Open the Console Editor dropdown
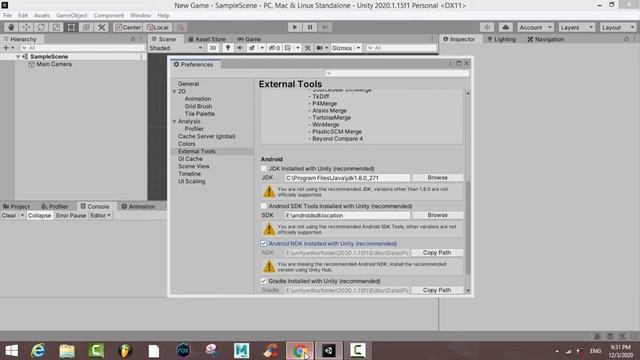Viewport: 640px width, 360px height. [100, 216]
